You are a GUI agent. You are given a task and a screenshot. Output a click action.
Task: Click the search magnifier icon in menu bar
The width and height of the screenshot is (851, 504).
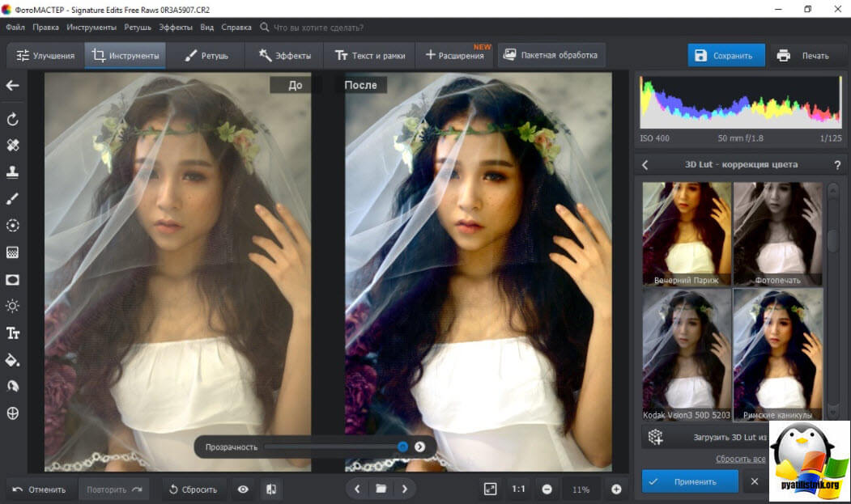tap(264, 28)
